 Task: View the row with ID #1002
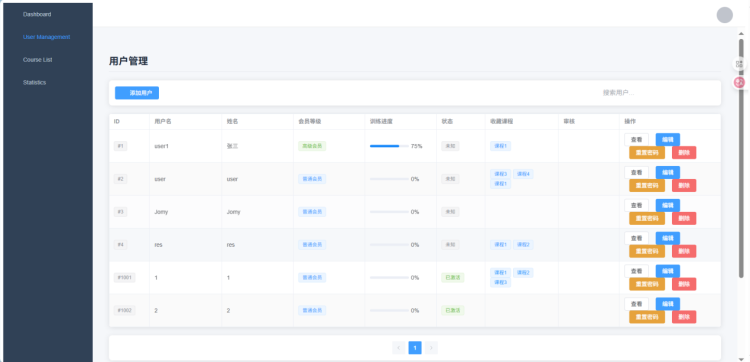coord(636,304)
